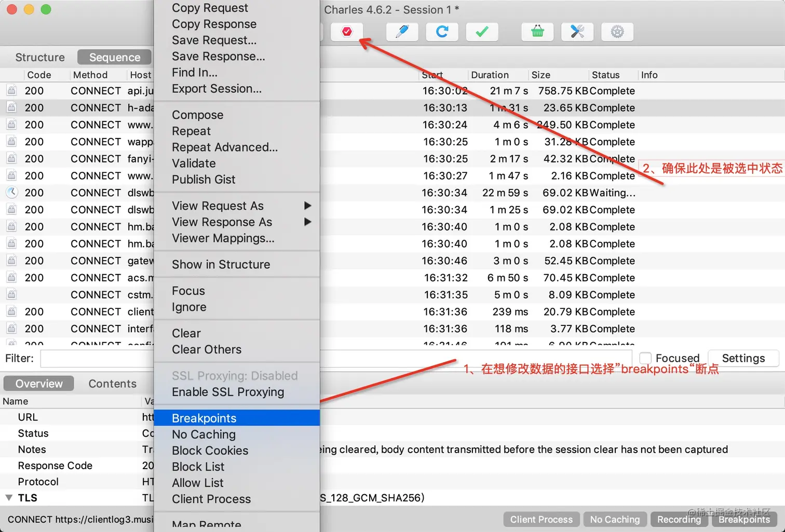Choose Enable SSL Proxying menu item
Screen dimensions: 785x532
coord(237,392)
